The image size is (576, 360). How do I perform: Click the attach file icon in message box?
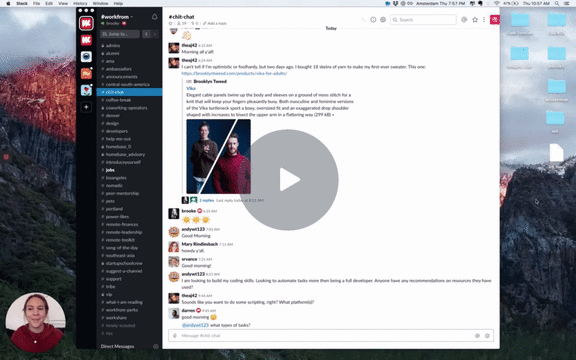click(175, 335)
